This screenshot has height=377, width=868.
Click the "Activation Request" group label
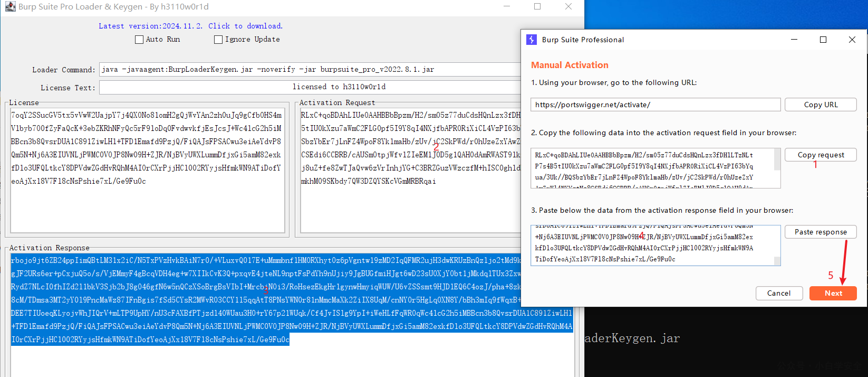click(x=337, y=102)
